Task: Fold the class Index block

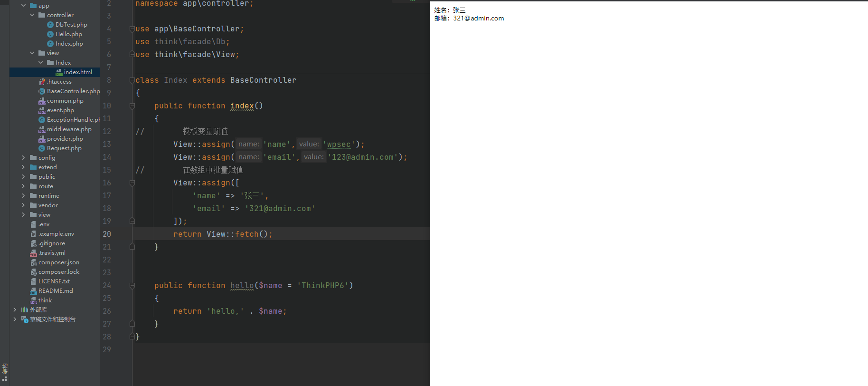Action: point(132,80)
